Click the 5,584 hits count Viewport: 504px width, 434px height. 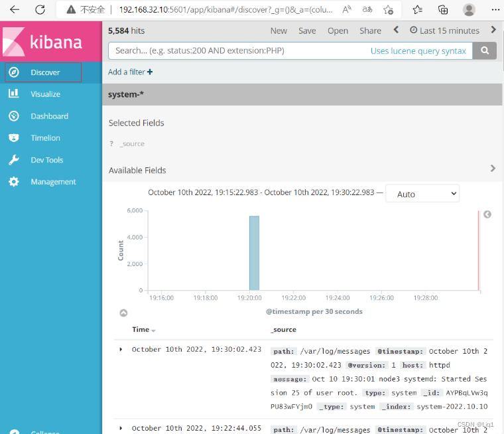pyautogui.click(x=126, y=31)
